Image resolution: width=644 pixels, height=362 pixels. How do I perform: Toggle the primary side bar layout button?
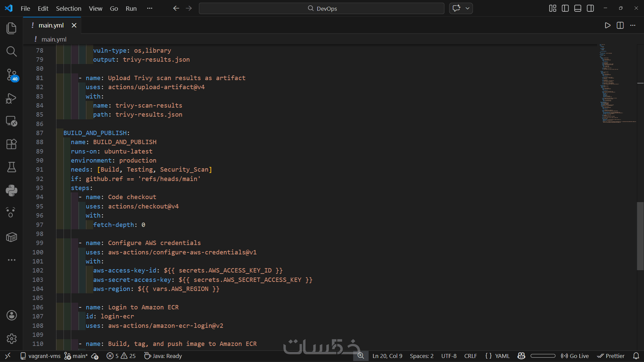pyautogui.click(x=565, y=8)
